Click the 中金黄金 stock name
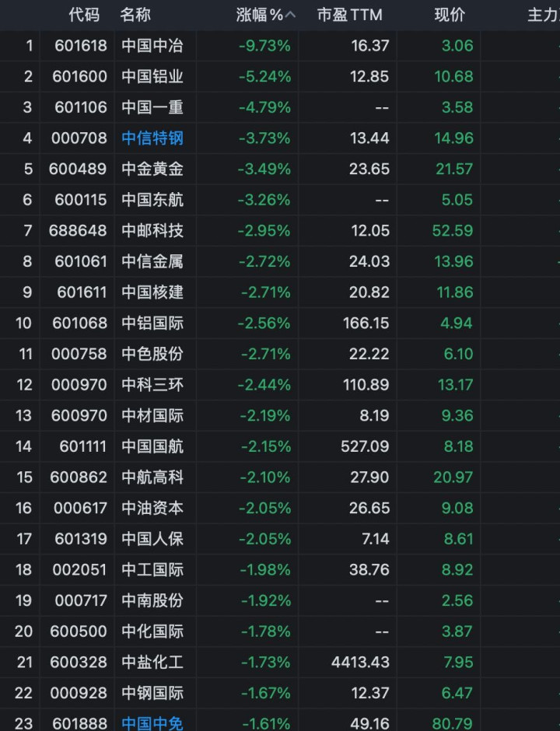Screen dimensions: 560x731 pos(152,169)
